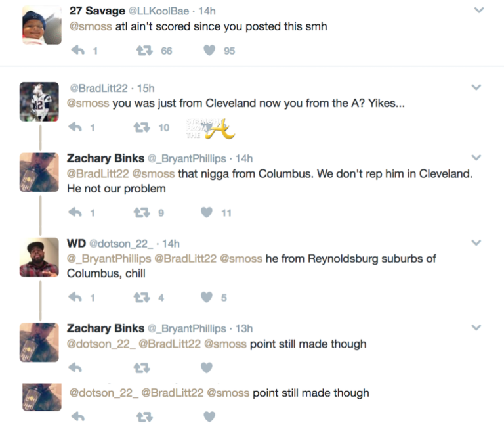View 27 Savage's profile picture

[x=41, y=26]
